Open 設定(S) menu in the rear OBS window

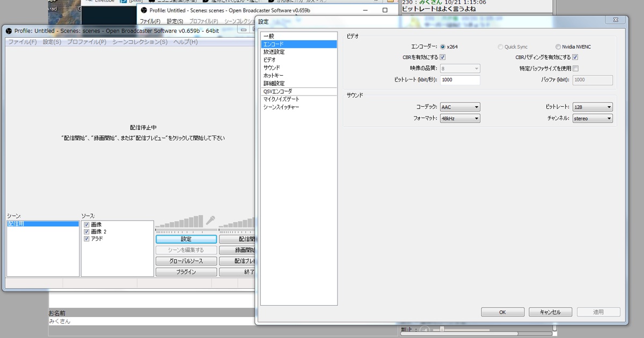pos(175,21)
